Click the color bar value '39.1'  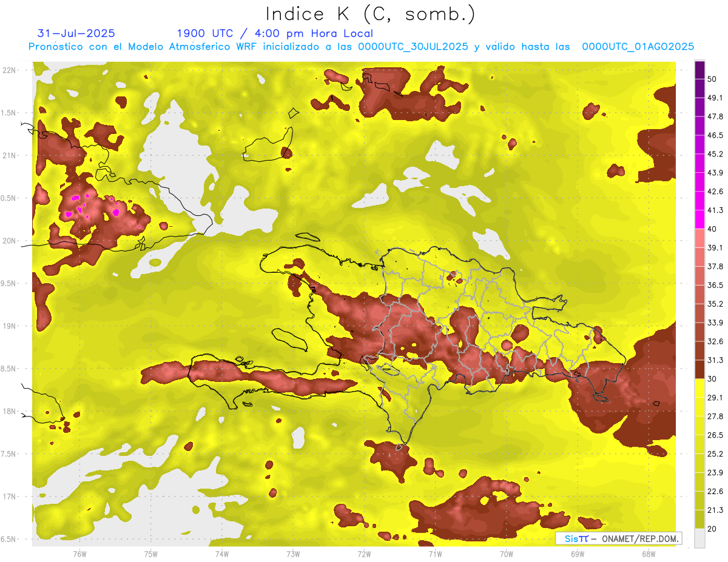click(714, 247)
